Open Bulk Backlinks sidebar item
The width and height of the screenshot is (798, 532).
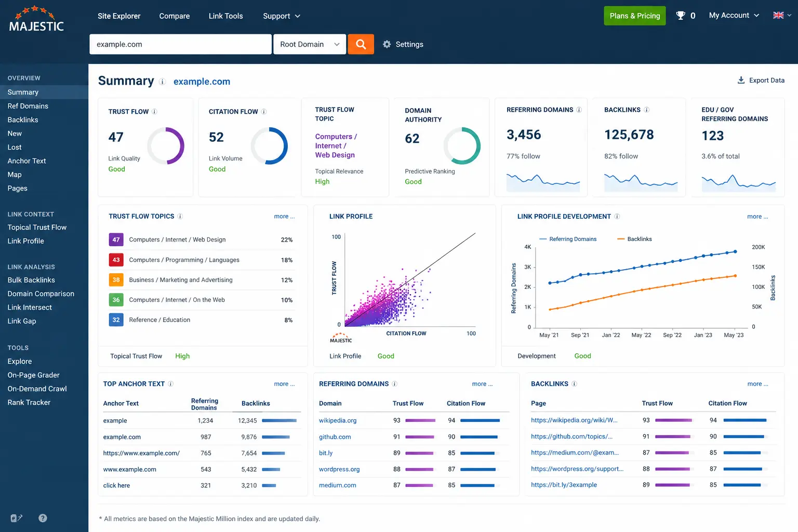pyautogui.click(x=31, y=280)
